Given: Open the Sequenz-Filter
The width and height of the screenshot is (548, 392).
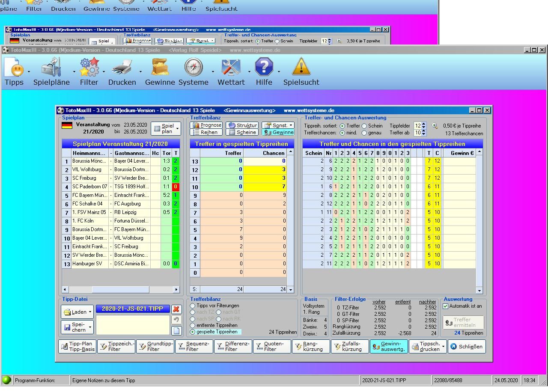Looking at the screenshot, I should point(194,347).
